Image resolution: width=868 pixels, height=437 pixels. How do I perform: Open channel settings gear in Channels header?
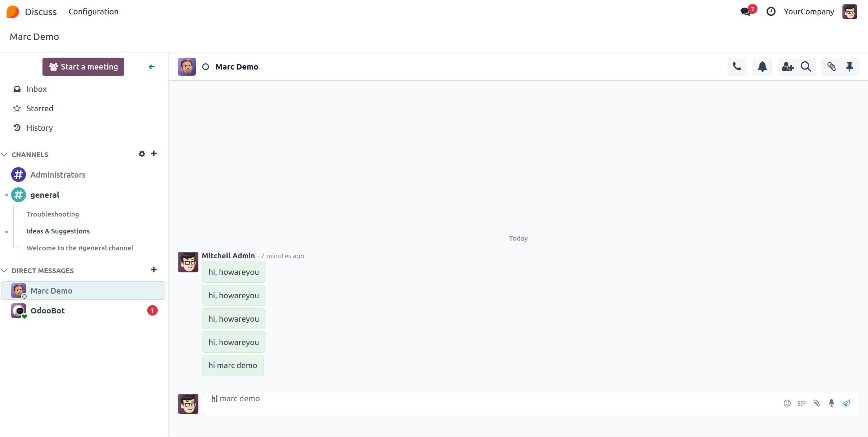tap(142, 154)
